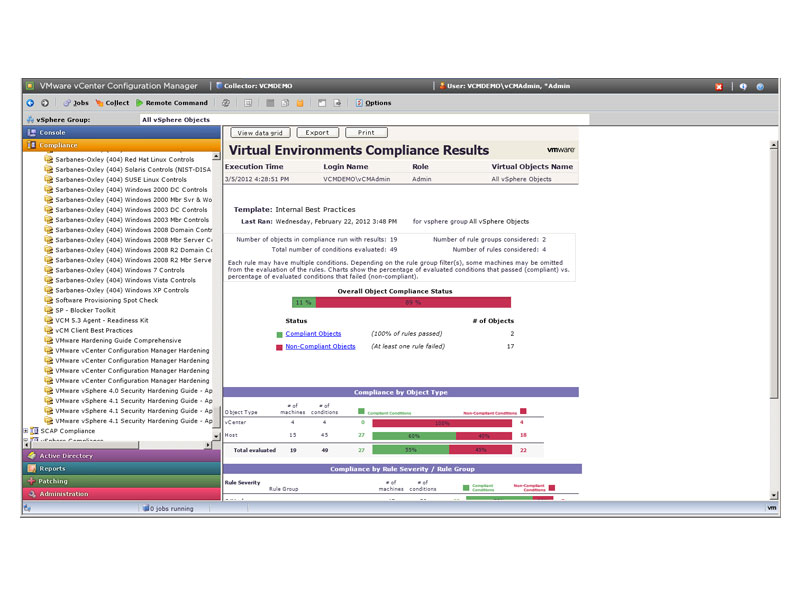Click the tree horizontal scroll-left arrow
The width and height of the screenshot is (800, 600).
point(27,445)
